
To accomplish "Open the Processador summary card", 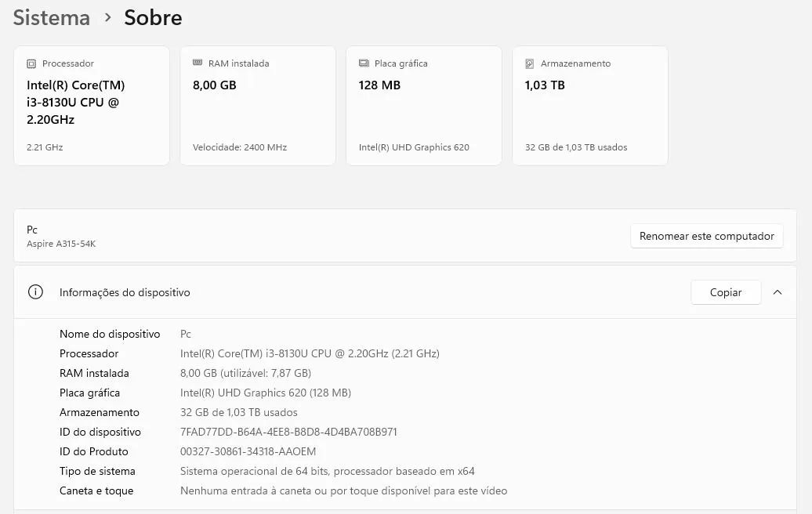I will [x=92, y=106].
